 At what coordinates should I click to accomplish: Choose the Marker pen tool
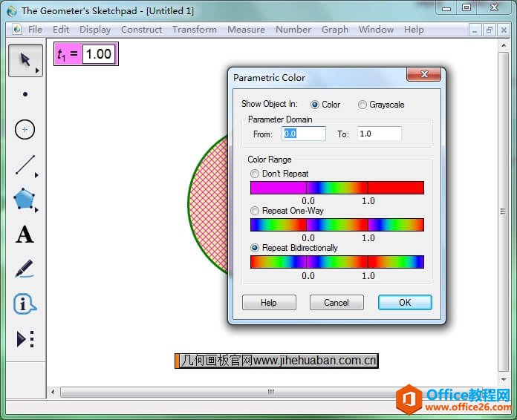tap(25, 269)
